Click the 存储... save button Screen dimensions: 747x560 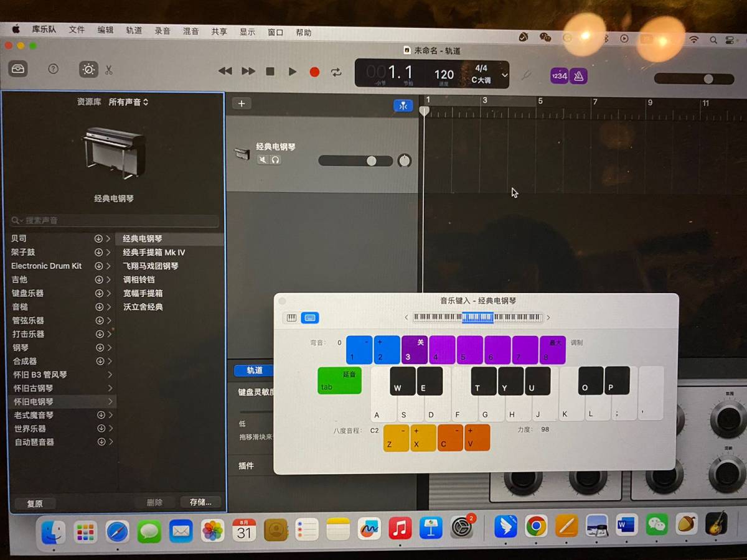201,502
